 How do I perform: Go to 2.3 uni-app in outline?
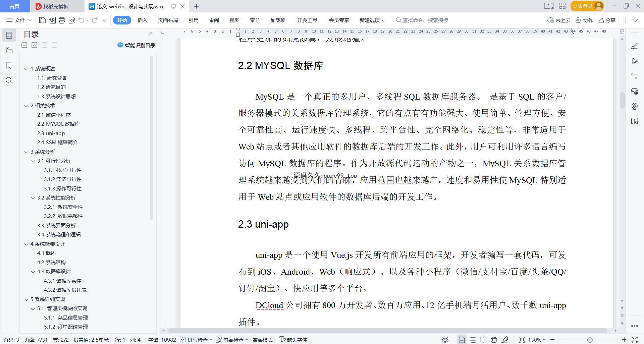(51, 133)
